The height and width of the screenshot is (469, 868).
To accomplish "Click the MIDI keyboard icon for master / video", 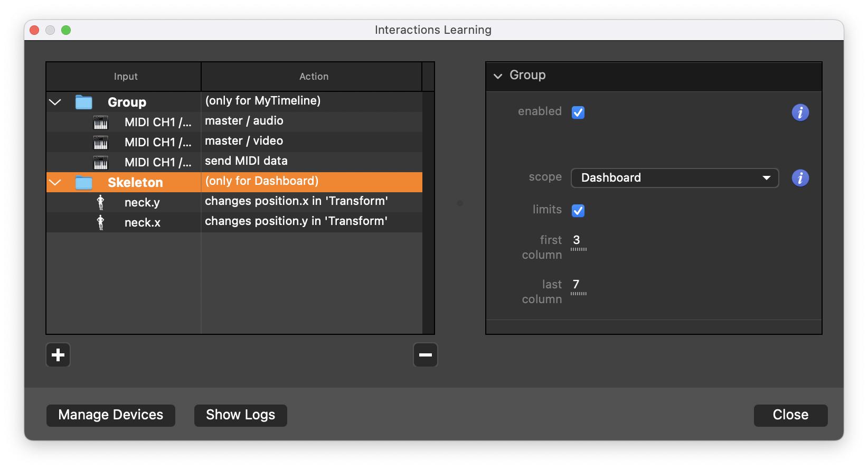I will tap(100, 143).
